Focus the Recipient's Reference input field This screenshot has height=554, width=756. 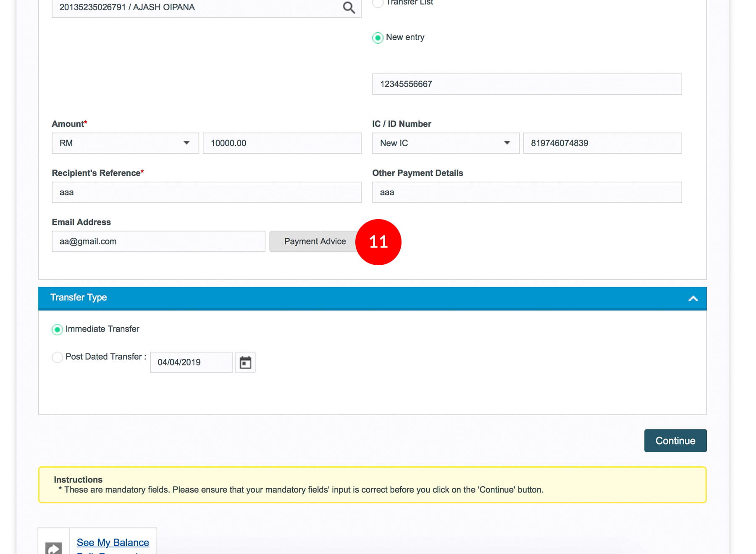coord(206,192)
